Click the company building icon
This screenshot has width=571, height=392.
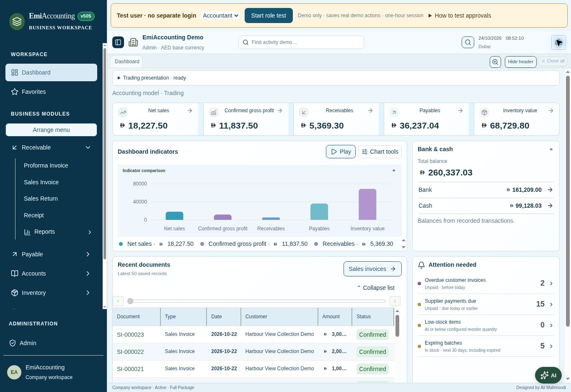[133, 42]
